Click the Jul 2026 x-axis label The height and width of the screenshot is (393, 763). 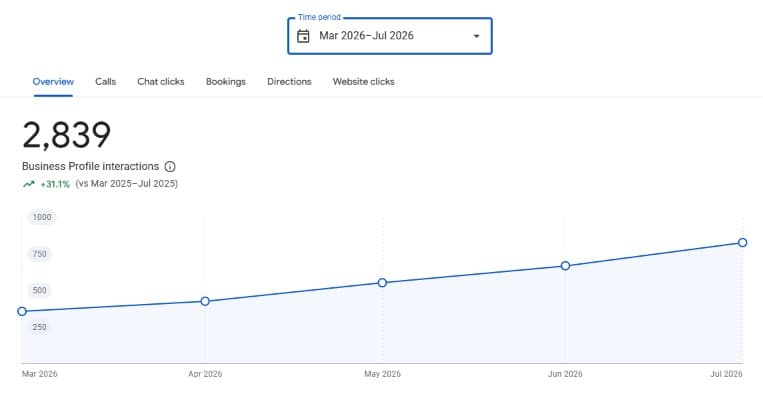point(727,374)
